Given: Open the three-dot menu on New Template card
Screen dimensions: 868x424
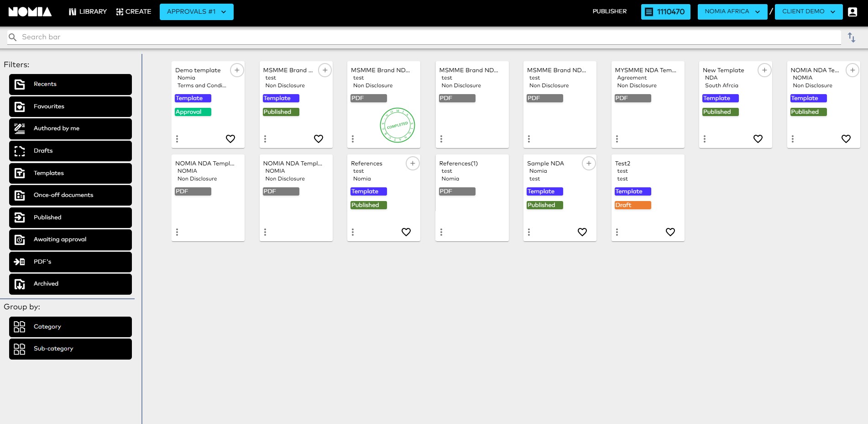Looking at the screenshot, I should pyautogui.click(x=705, y=139).
